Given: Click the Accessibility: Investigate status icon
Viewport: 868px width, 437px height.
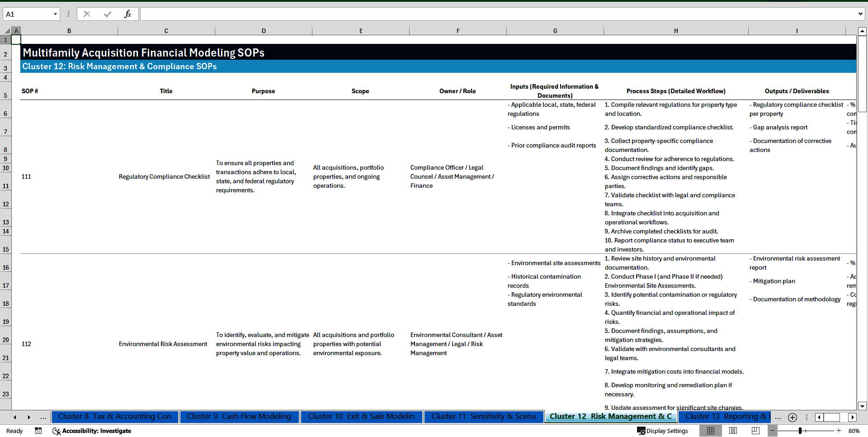Looking at the screenshot, I should click(57, 431).
